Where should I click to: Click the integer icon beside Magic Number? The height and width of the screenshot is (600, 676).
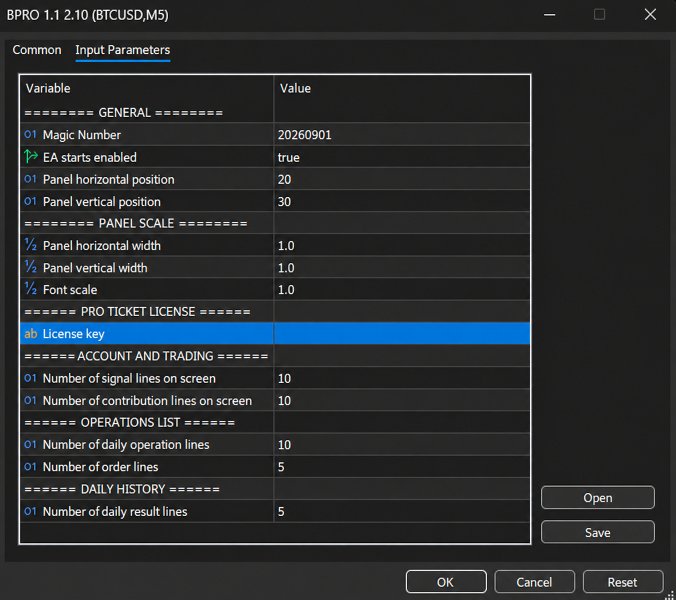pos(30,134)
